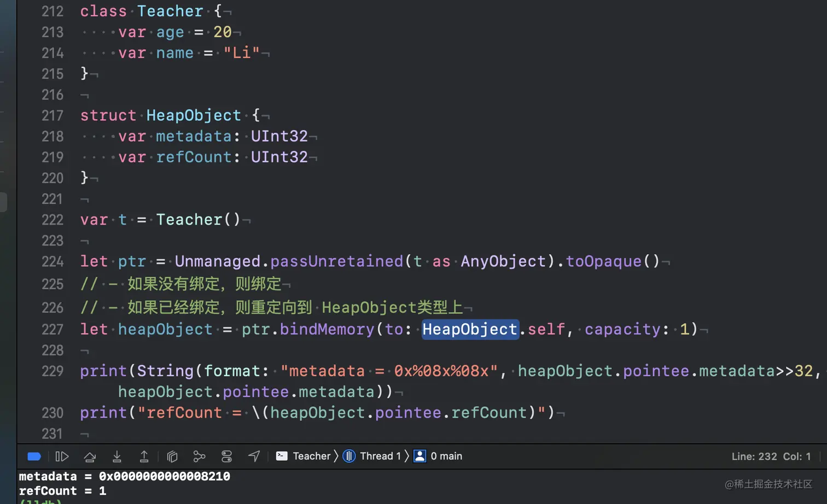The width and height of the screenshot is (827, 504).
Task: Open the Environment Overrides icon
Action: pyautogui.click(x=226, y=456)
